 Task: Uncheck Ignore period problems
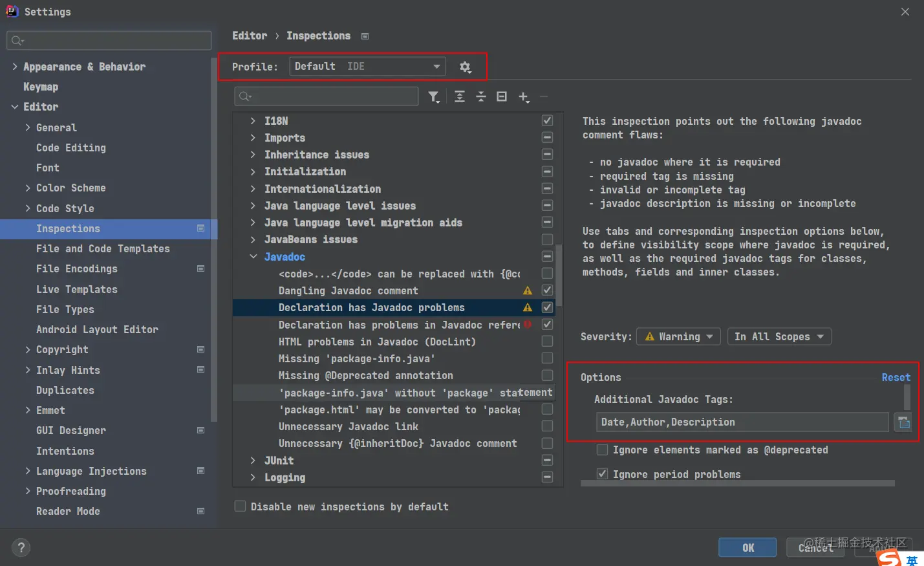[x=602, y=473]
